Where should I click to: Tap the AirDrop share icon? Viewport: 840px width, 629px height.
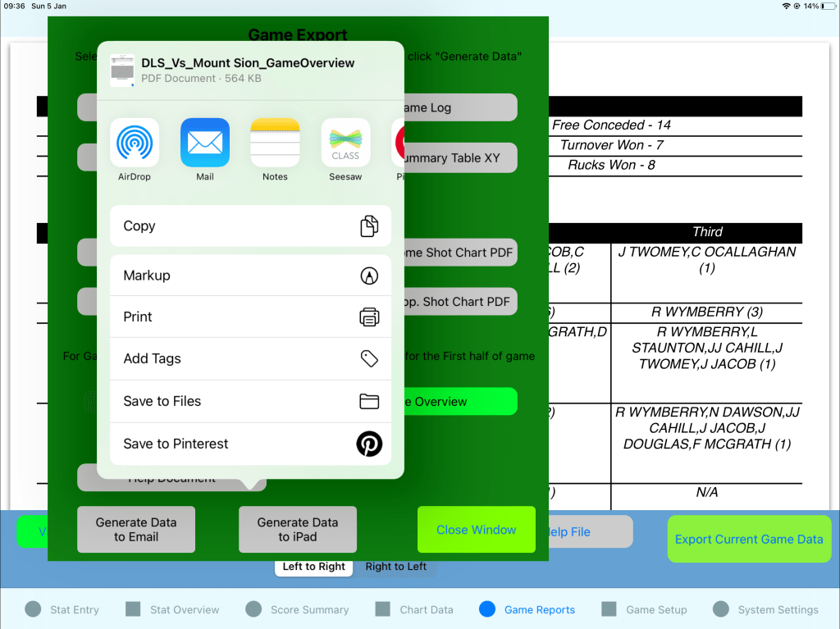pos(135,144)
